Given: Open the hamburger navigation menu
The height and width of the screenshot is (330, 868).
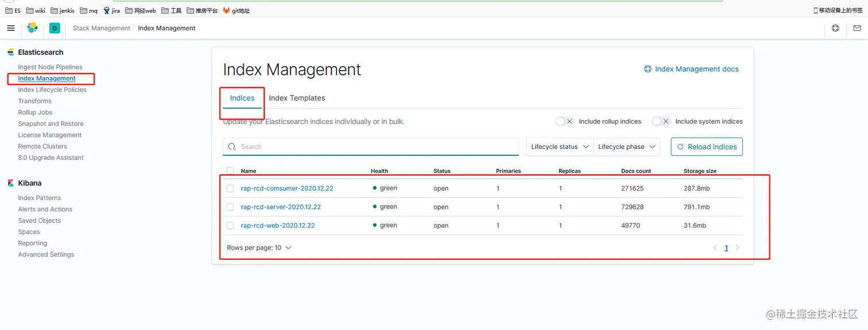Looking at the screenshot, I should (10, 28).
